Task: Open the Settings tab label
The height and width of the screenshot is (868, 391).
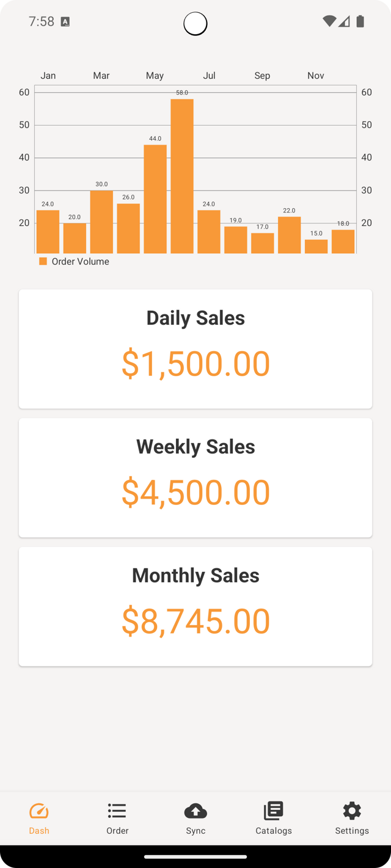Action: 352,831
